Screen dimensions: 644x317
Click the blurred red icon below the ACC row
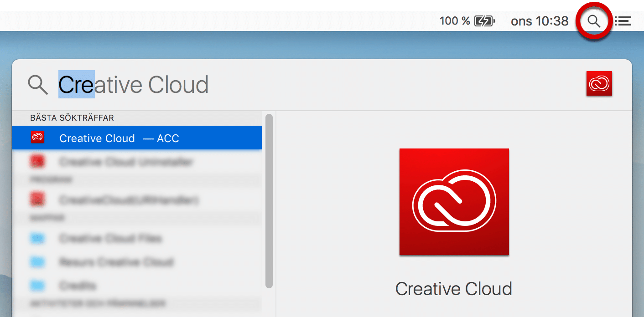[x=37, y=162]
